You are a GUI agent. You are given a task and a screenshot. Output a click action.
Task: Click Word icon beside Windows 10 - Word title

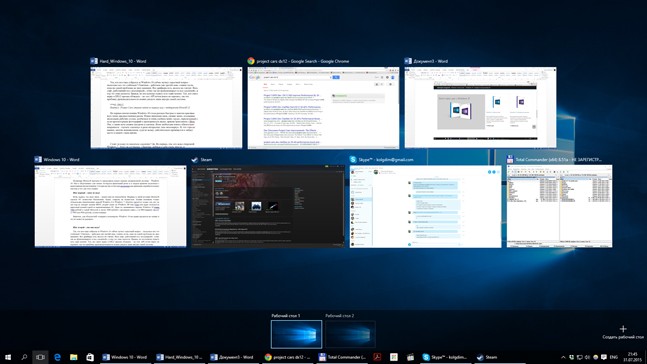click(x=38, y=159)
